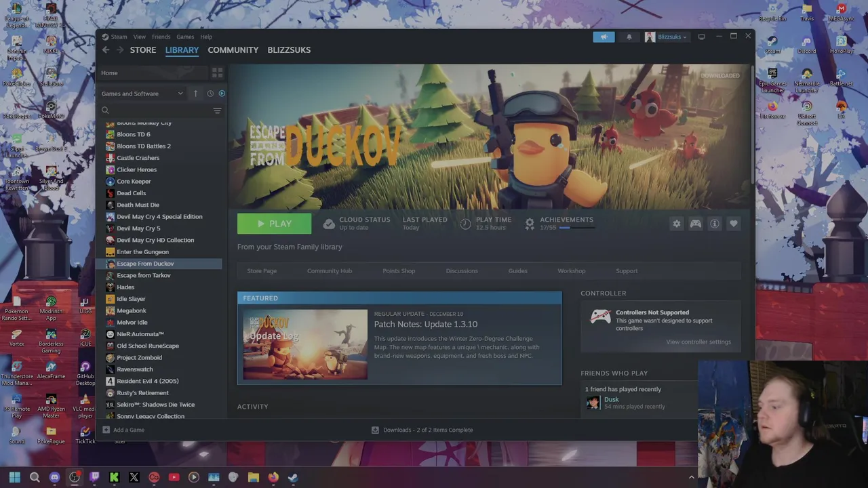This screenshot has width=868, height=488.
Task: Open the Steam announcements megaphone button
Action: point(604,37)
